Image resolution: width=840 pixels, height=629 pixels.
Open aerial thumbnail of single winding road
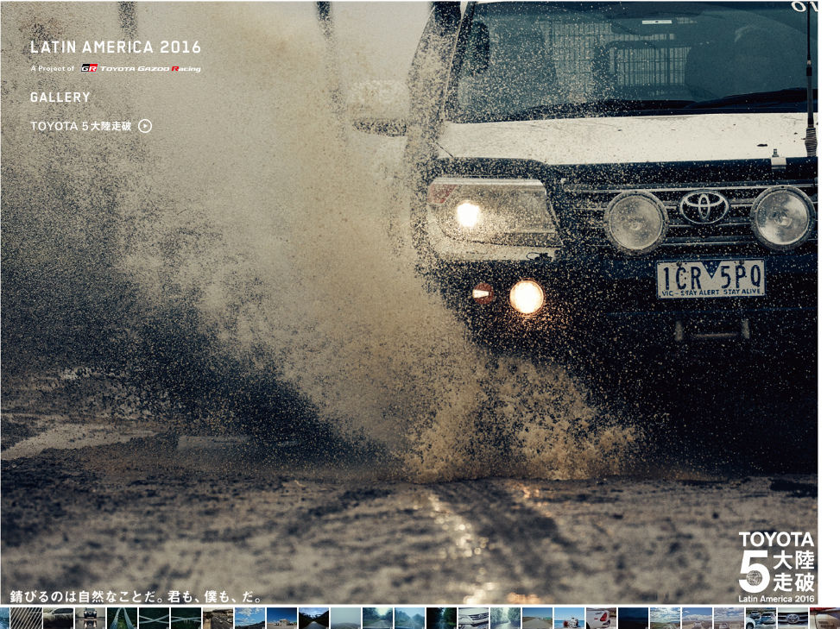pyautogui.click(x=122, y=619)
